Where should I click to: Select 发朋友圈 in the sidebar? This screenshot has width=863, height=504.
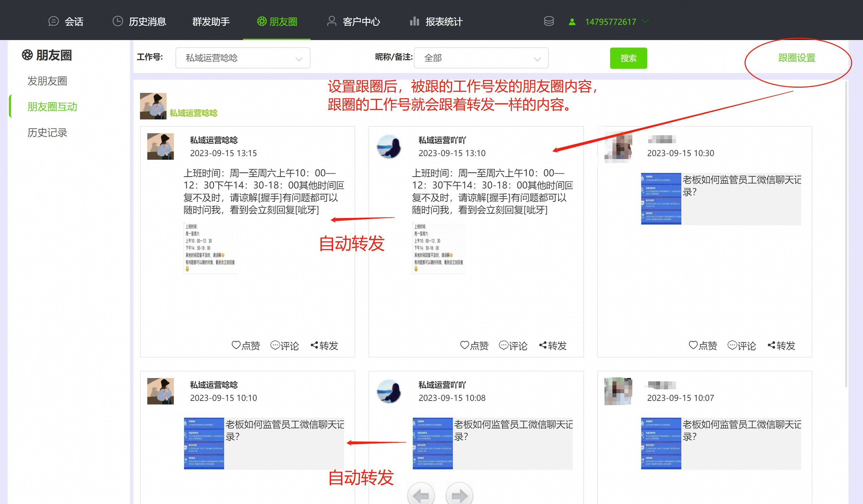47,81
